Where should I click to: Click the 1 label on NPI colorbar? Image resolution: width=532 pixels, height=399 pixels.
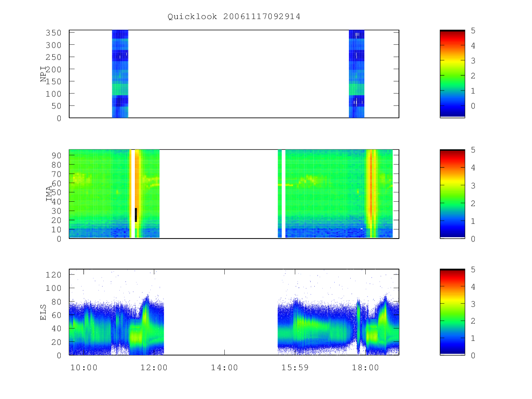tap(473, 90)
